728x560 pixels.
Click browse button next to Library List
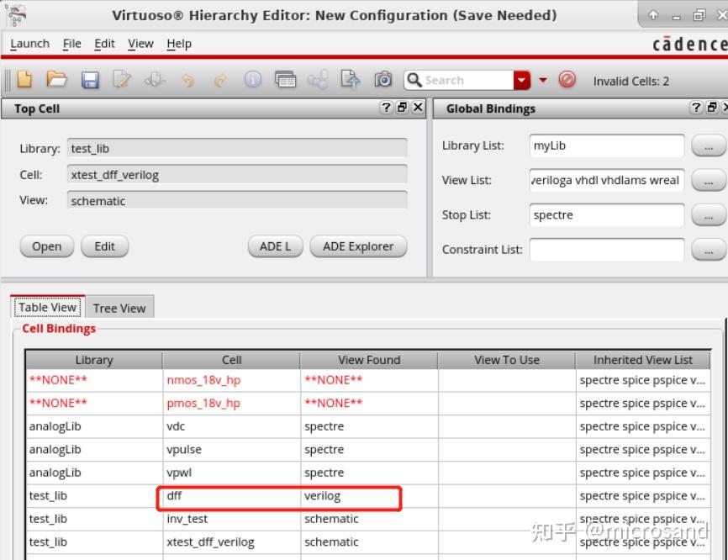tap(709, 145)
